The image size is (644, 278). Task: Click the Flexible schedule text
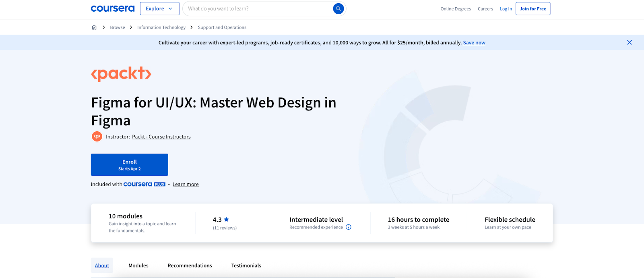click(x=510, y=220)
